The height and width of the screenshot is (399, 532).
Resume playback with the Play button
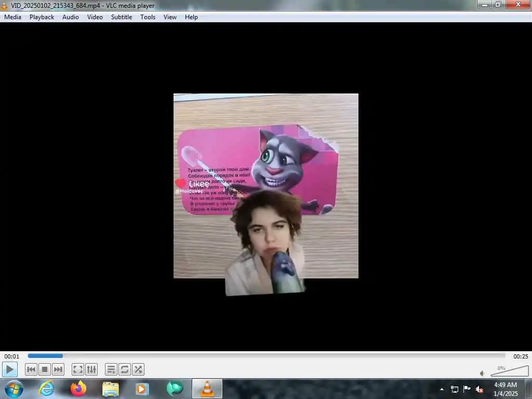coord(10,369)
